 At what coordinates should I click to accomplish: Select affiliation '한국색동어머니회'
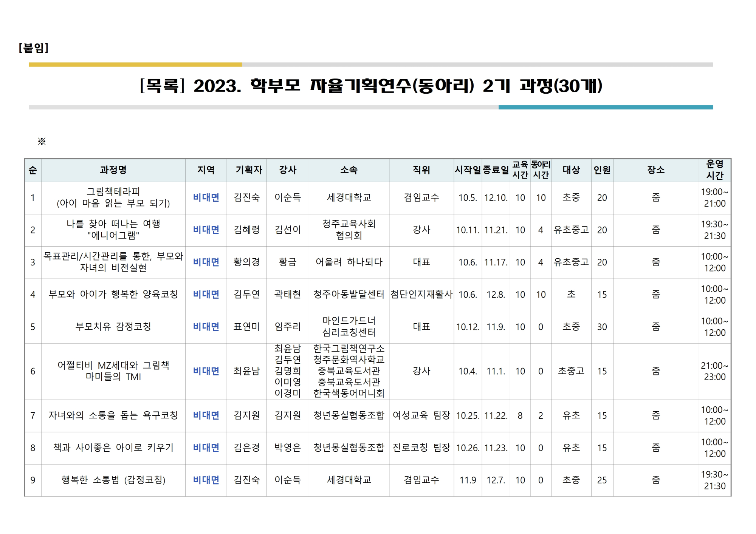pos(349,393)
